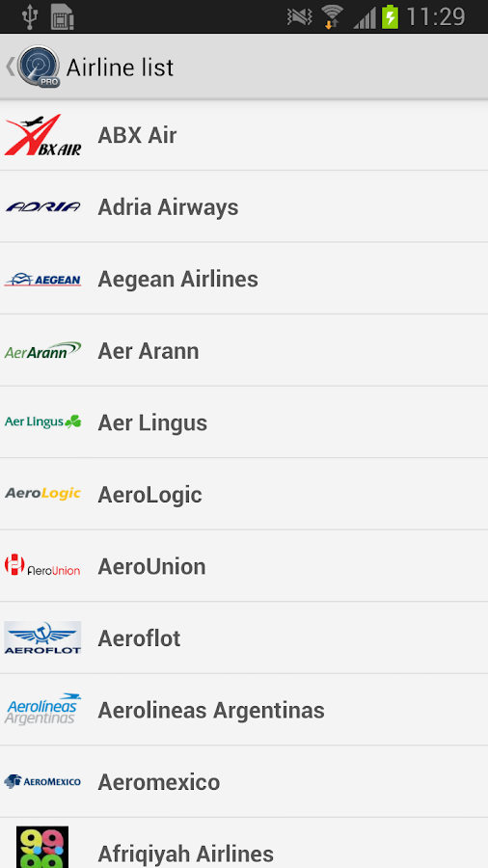488x868 pixels.
Task: Click the Afriqiyah Airlines 9.9.99 logo
Action: [x=42, y=847]
